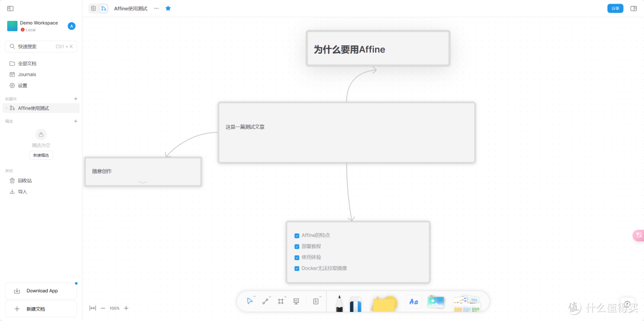Uncheck the 部署教程 checkbox
Image resolution: width=644 pixels, height=321 pixels.
coord(297,246)
